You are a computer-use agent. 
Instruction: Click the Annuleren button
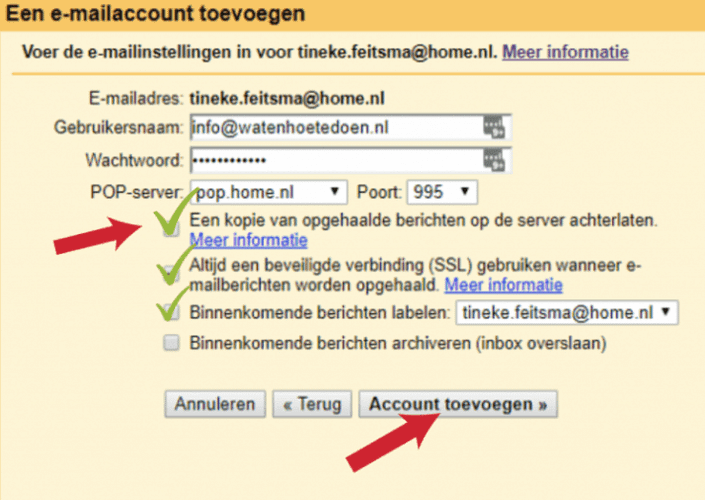215,404
